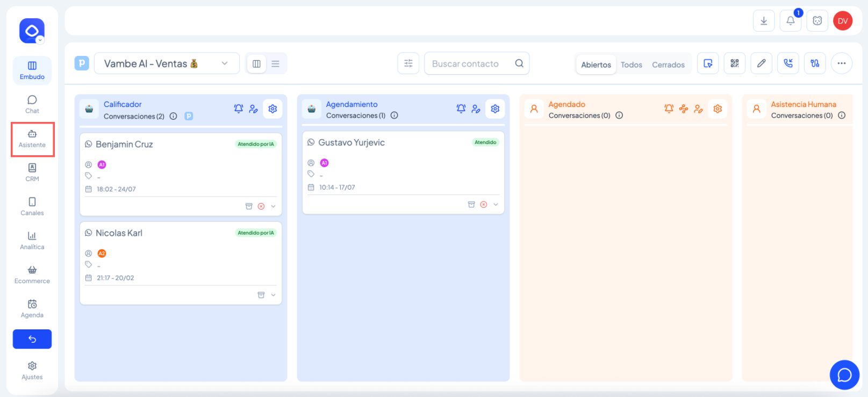Image resolution: width=868 pixels, height=397 pixels.
Task: Go to Analítica in sidebar
Action: (32, 241)
